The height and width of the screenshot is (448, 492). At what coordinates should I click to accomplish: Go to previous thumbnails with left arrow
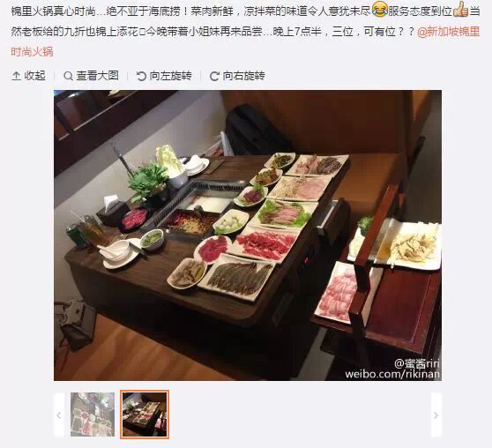[x=59, y=415]
